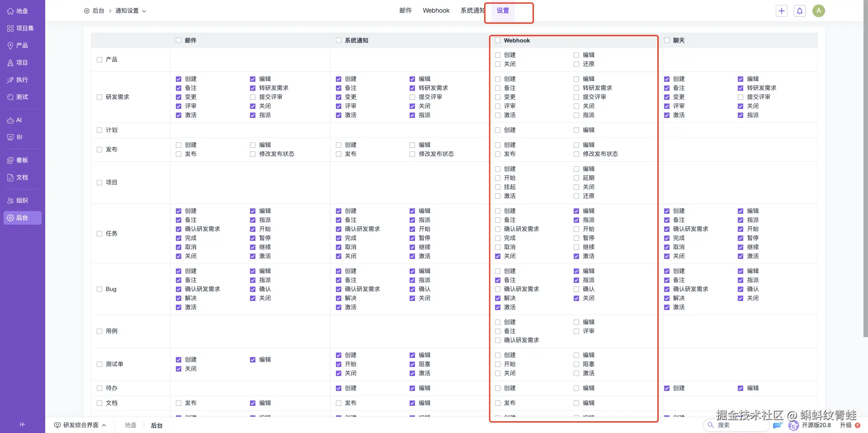
Task: Open the notification bell
Action: tap(800, 11)
